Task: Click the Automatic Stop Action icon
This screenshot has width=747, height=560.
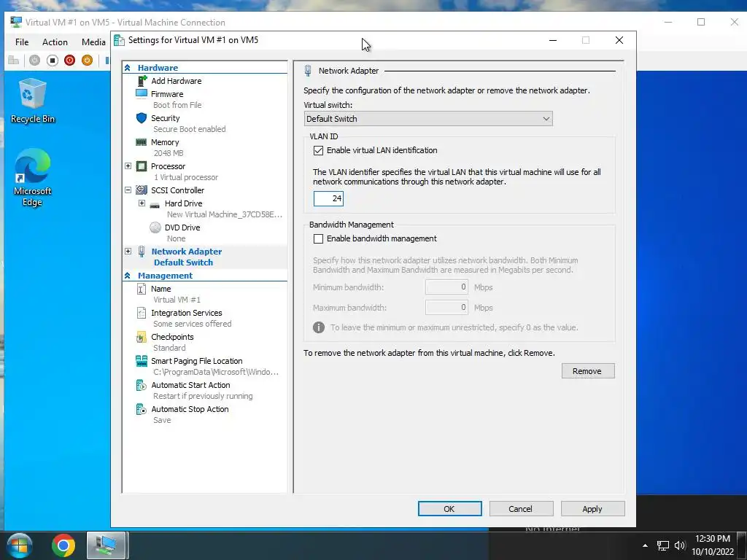Action: coord(142,409)
